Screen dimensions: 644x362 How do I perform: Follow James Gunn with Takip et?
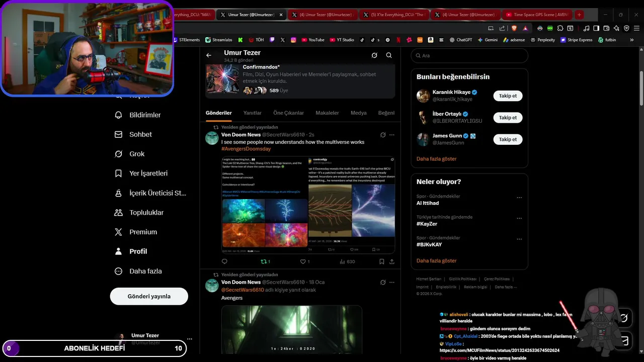pos(508,139)
